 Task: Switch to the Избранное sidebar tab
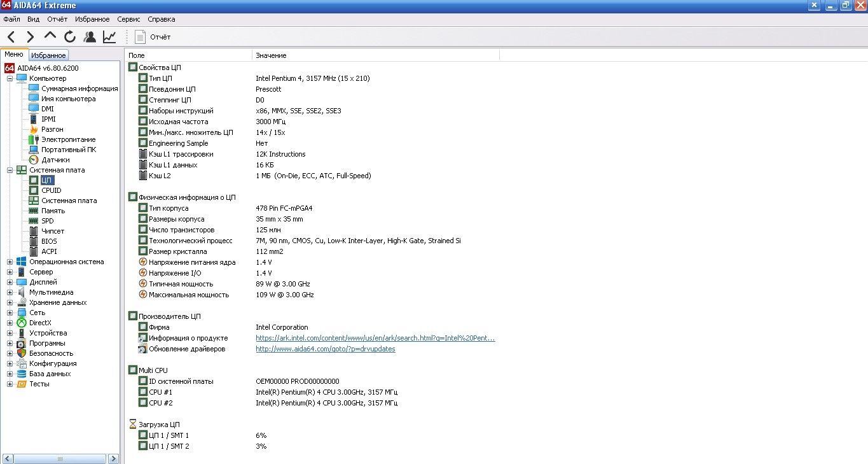pos(48,55)
